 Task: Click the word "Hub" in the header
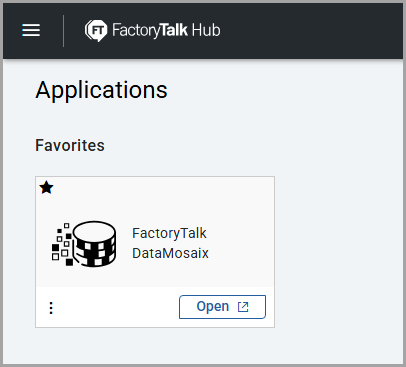[x=206, y=30]
